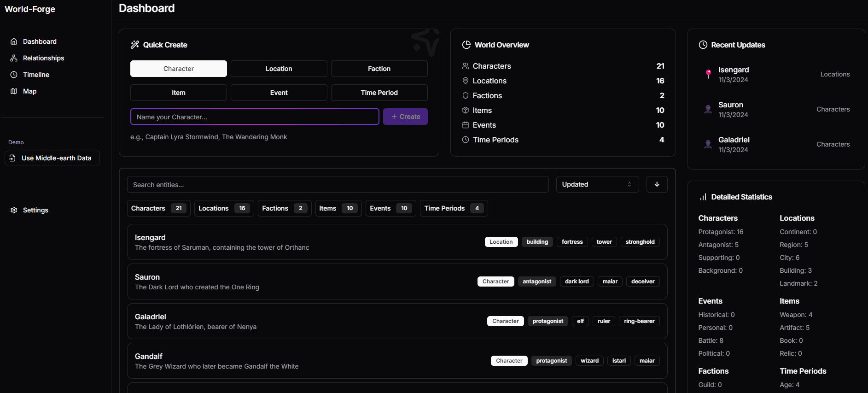The width and height of the screenshot is (868, 393).
Task: Select Location type in Quick Create
Action: pyautogui.click(x=279, y=69)
